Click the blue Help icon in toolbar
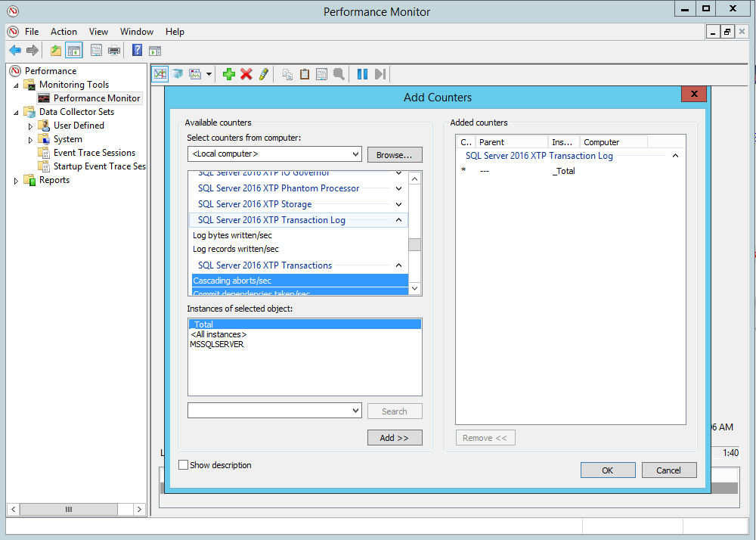The height and width of the screenshot is (540, 756). click(x=137, y=51)
